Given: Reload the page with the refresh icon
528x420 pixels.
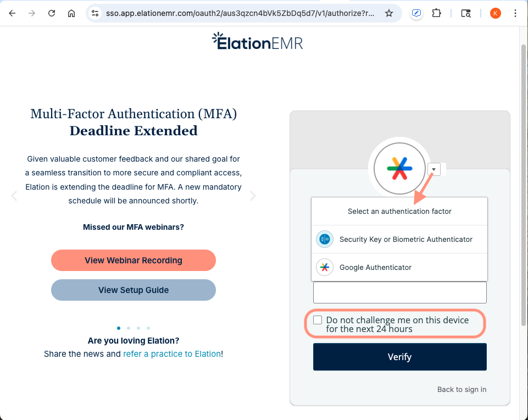Looking at the screenshot, I should coord(52,13).
